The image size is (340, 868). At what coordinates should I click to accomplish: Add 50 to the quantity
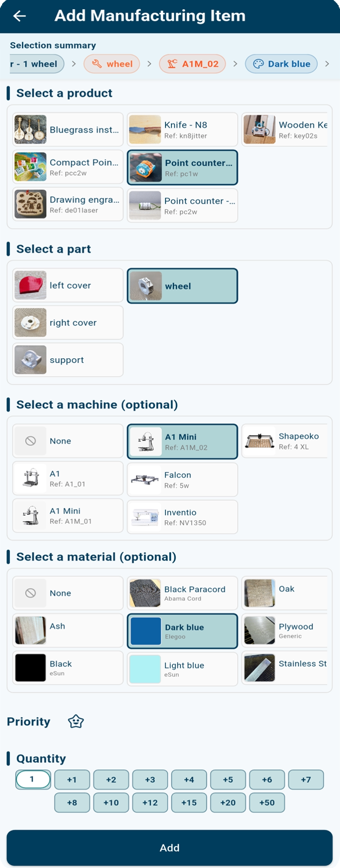click(267, 802)
